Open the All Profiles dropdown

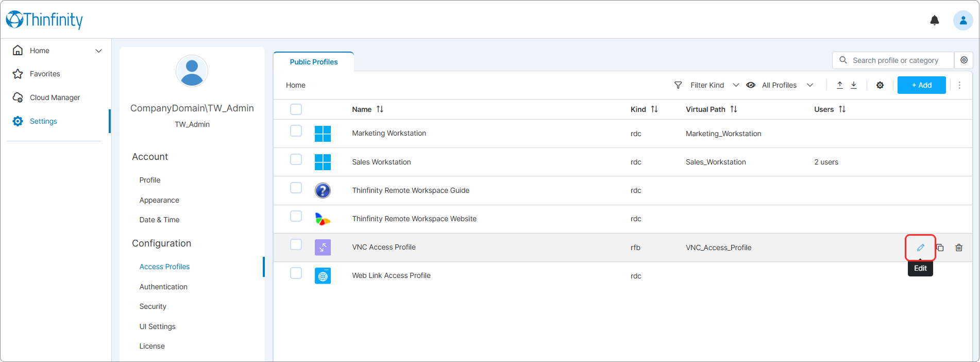(787, 85)
